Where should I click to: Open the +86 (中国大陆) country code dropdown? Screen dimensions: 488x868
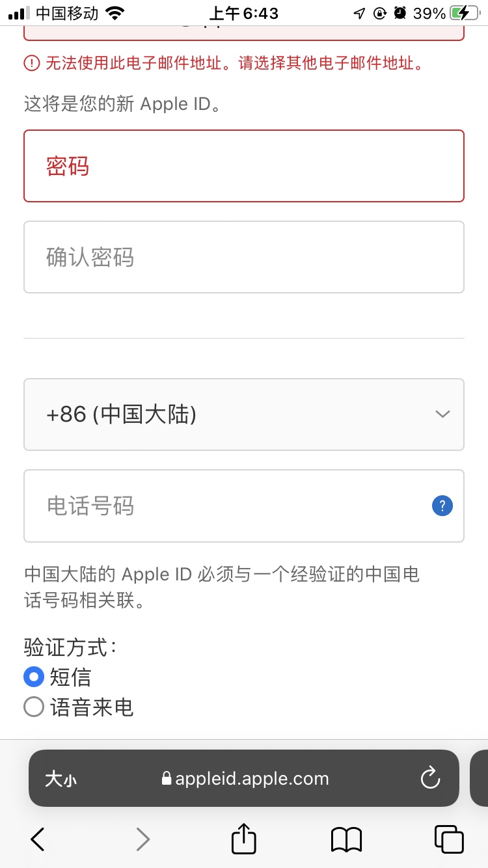pyautogui.click(x=244, y=414)
